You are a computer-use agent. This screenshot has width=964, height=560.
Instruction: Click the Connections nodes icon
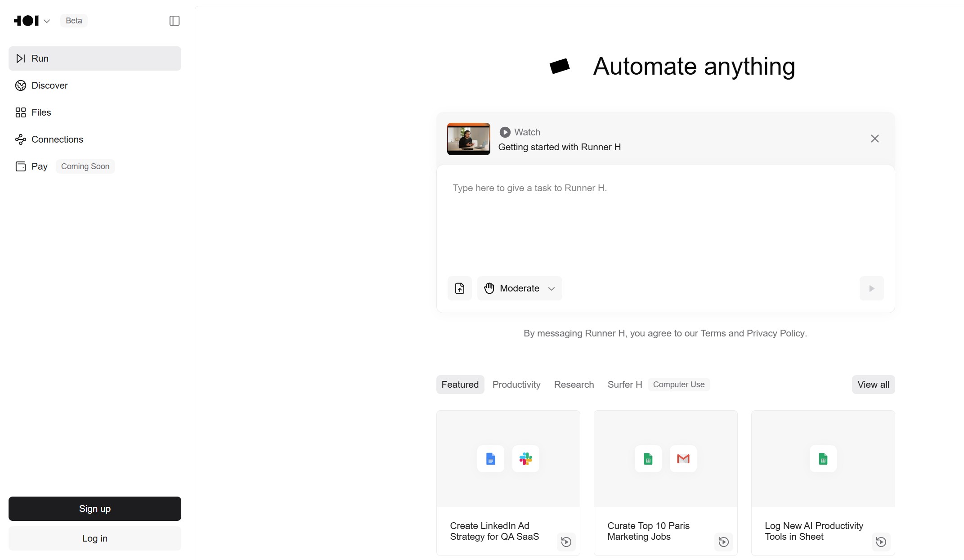click(21, 139)
